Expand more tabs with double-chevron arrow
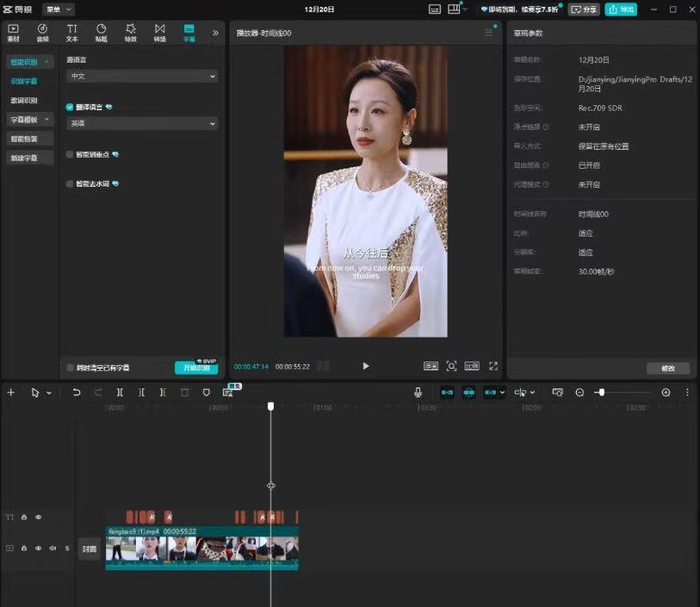The width and height of the screenshot is (700, 607). (x=215, y=33)
